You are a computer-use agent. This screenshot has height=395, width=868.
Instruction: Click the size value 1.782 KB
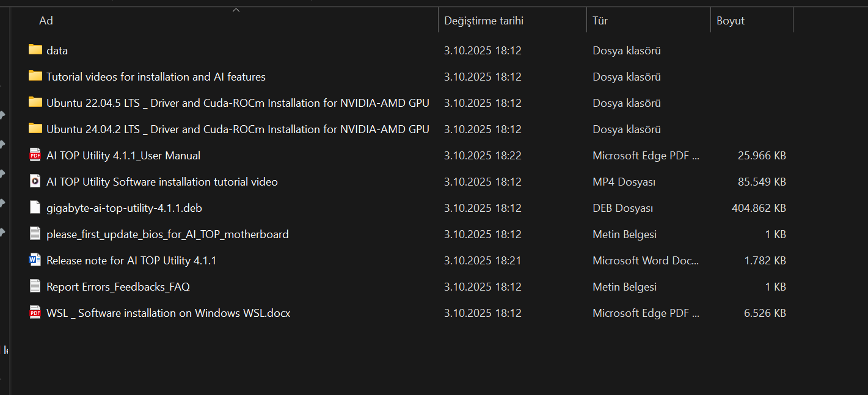click(x=765, y=261)
